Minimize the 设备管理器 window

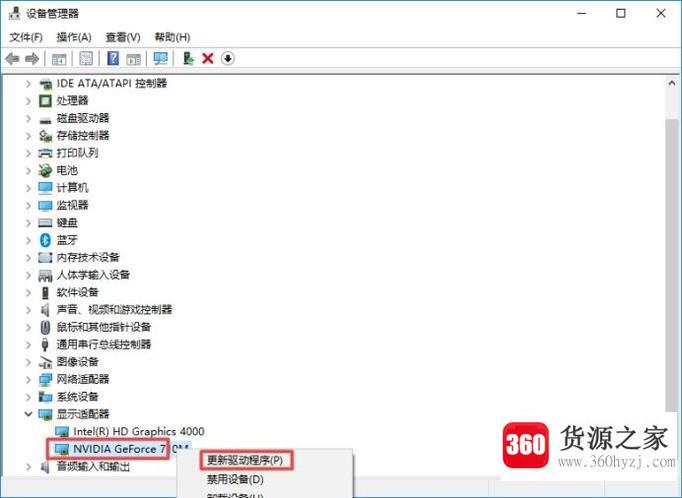582,13
